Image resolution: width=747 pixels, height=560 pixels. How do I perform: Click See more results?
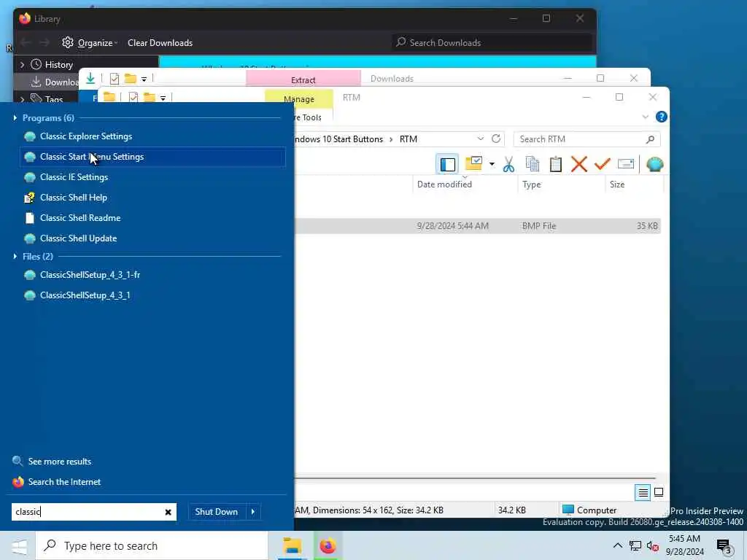pyautogui.click(x=60, y=462)
